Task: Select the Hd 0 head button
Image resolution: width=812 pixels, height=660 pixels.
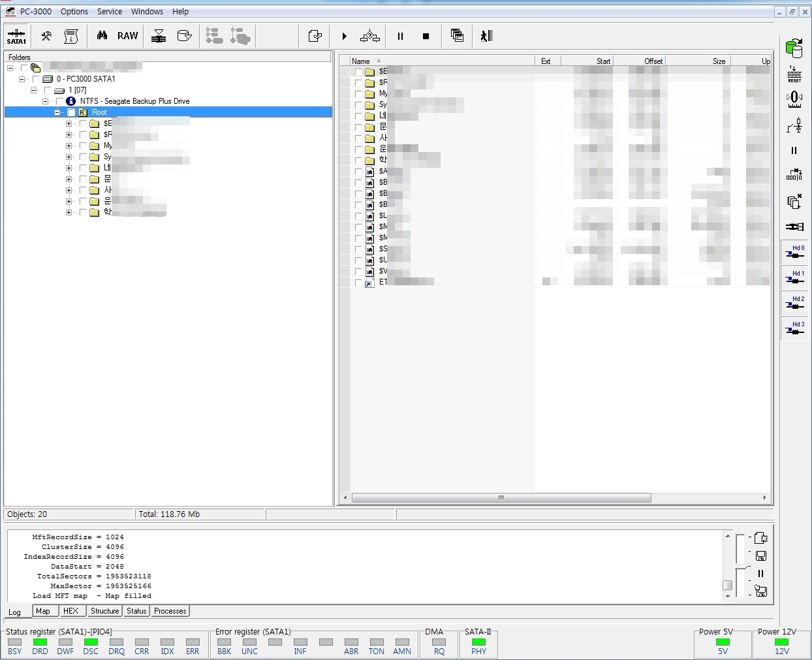Action: point(794,252)
